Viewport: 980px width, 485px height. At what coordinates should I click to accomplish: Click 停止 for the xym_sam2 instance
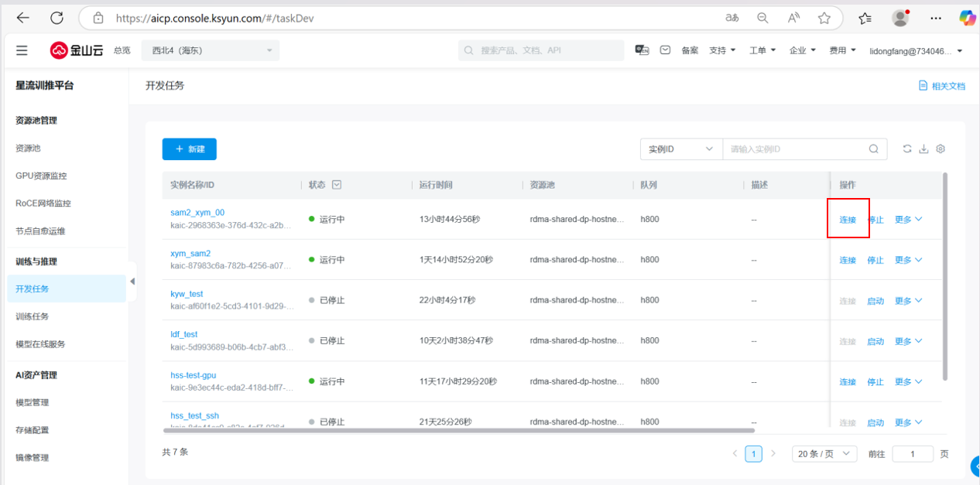pos(875,261)
